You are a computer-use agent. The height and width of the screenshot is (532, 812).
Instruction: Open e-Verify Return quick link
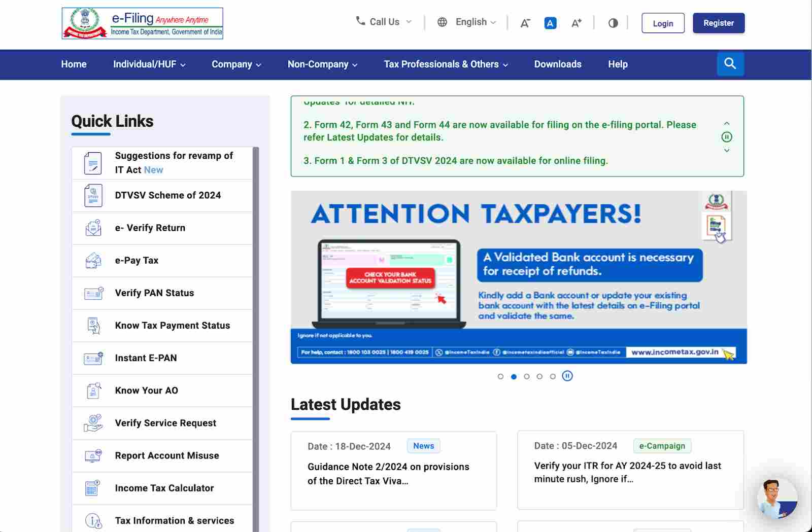pyautogui.click(x=162, y=228)
